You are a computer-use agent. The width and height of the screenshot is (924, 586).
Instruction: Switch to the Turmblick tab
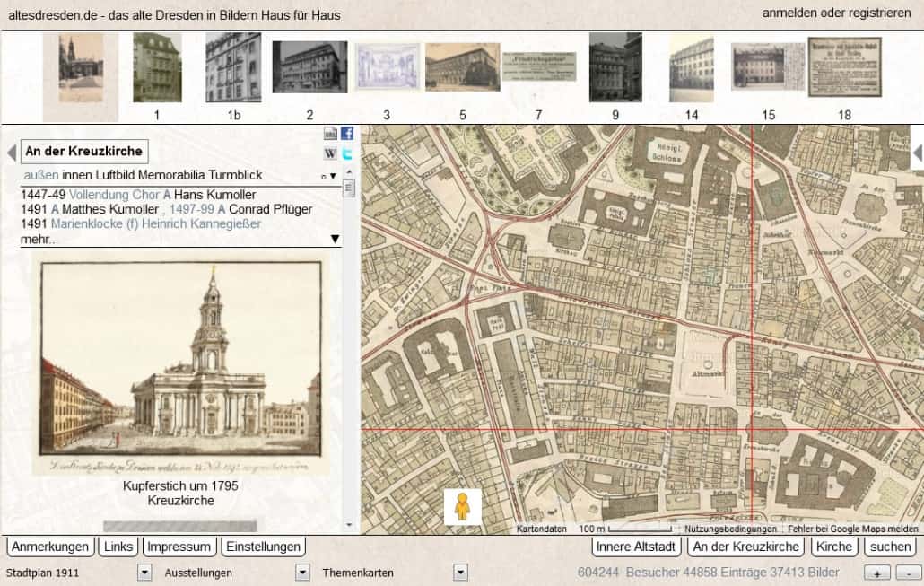[235, 175]
